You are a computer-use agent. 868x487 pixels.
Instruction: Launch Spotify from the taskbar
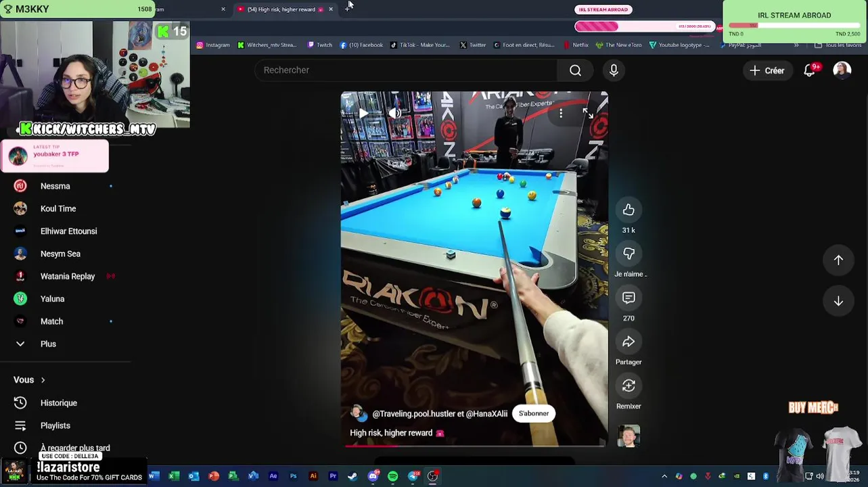click(x=393, y=476)
